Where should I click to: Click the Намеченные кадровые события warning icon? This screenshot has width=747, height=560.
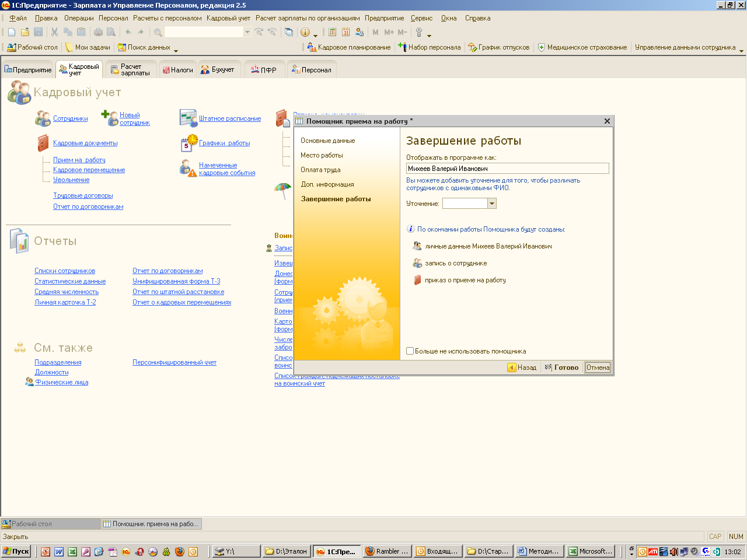[x=189, y=169]
